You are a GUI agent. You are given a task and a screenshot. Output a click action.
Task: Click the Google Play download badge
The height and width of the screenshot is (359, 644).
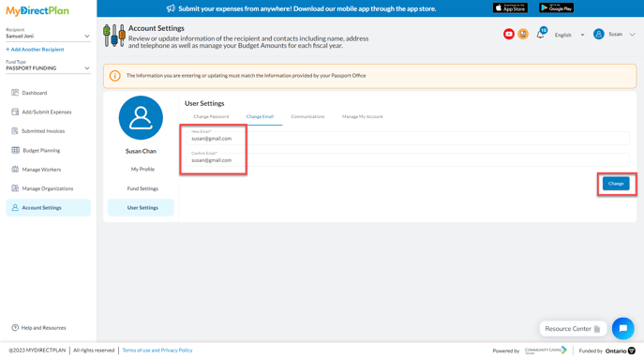556,7
